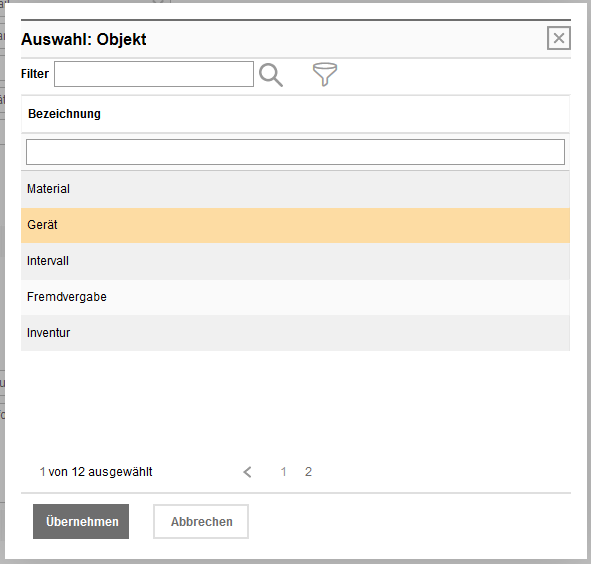The width and height of the screenshot is (591, 564).
Task: Select the Material row
Action: pos(295,189)
